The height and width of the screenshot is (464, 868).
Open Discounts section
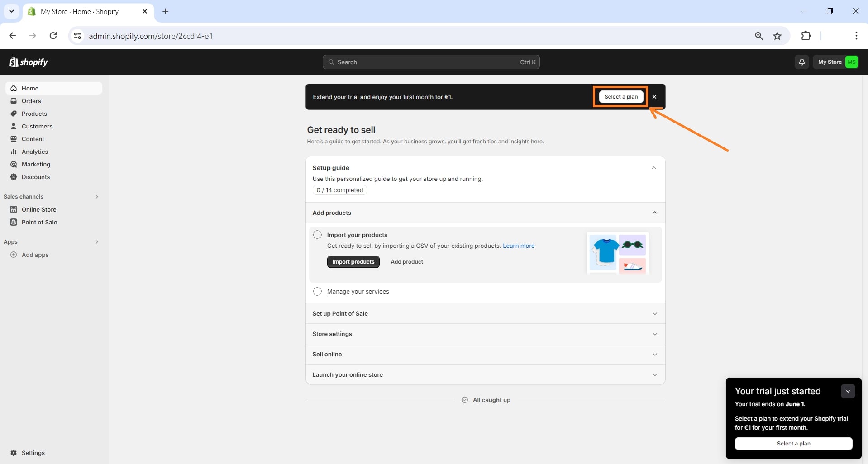(54, 177)
